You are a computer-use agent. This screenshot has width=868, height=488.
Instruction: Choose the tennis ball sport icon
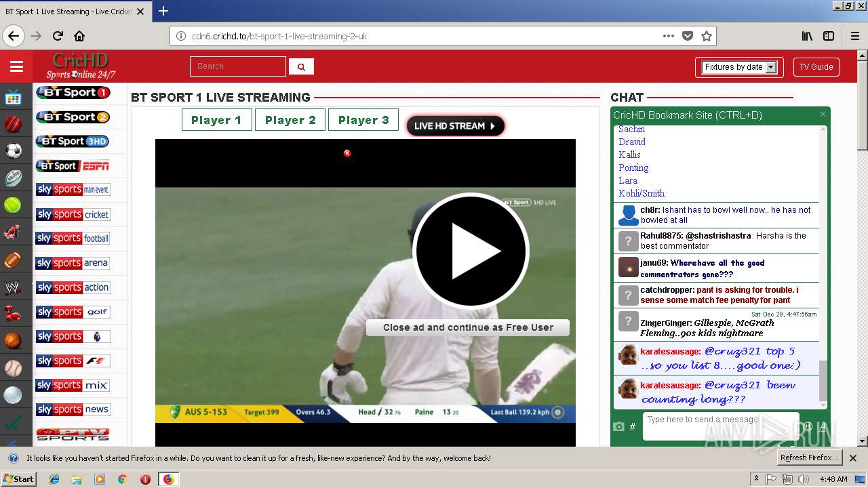pos(13,205)
